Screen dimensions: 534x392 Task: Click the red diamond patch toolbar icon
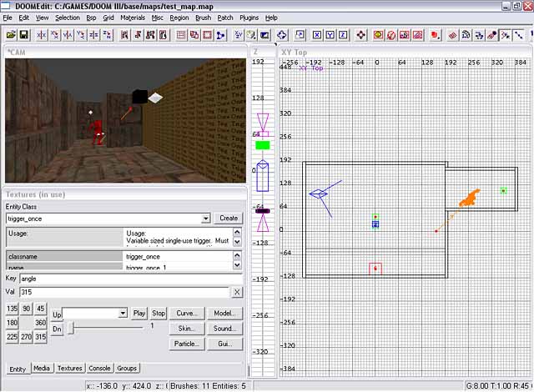pyautogui.click(x=452, y=35)
